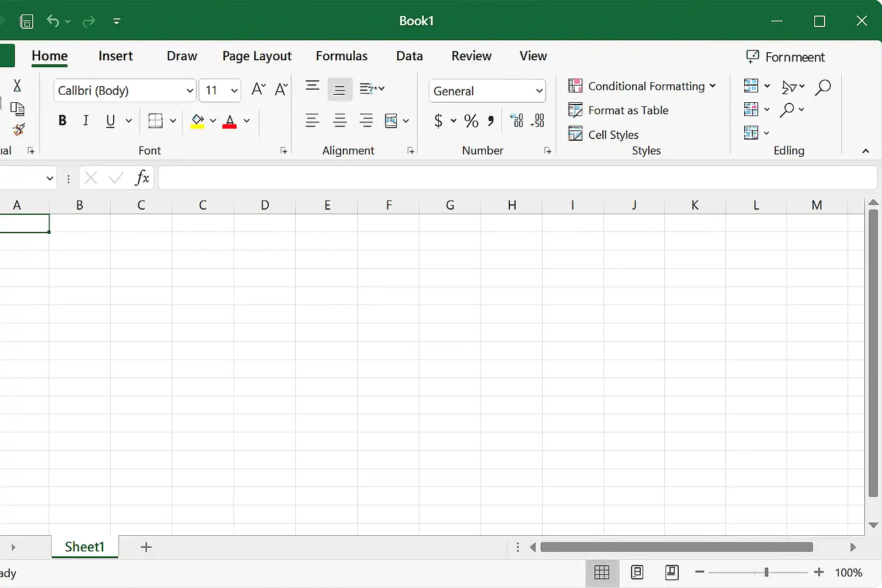The width and height of the screenshot is (882, 588).
Task: Click in the formula bar input field
Action: pyautogui.click(x=517, y=178)
